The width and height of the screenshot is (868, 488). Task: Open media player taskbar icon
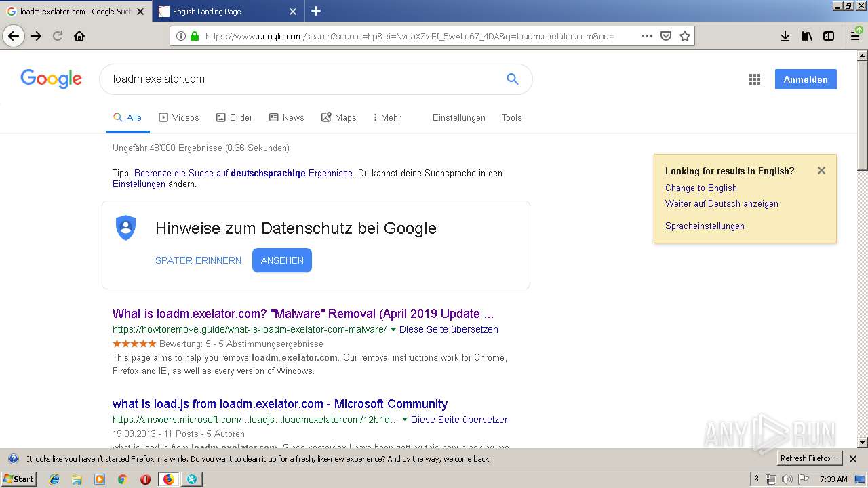100,479
